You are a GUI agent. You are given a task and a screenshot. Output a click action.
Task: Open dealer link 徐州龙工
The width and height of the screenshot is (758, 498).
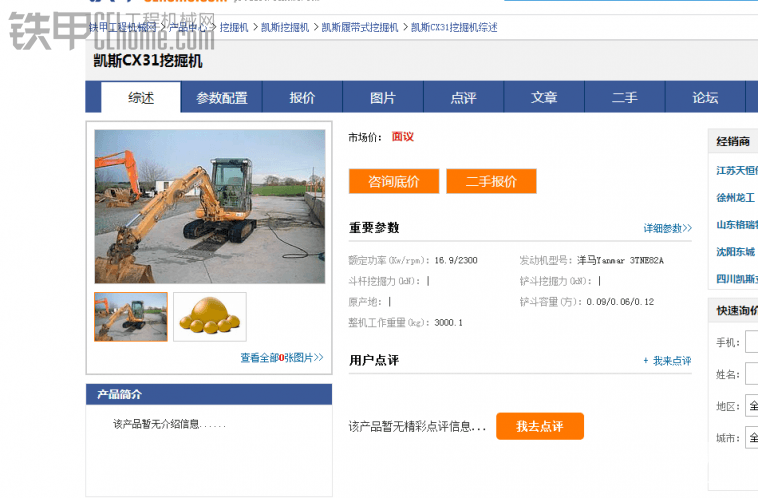tap(735, 197)
